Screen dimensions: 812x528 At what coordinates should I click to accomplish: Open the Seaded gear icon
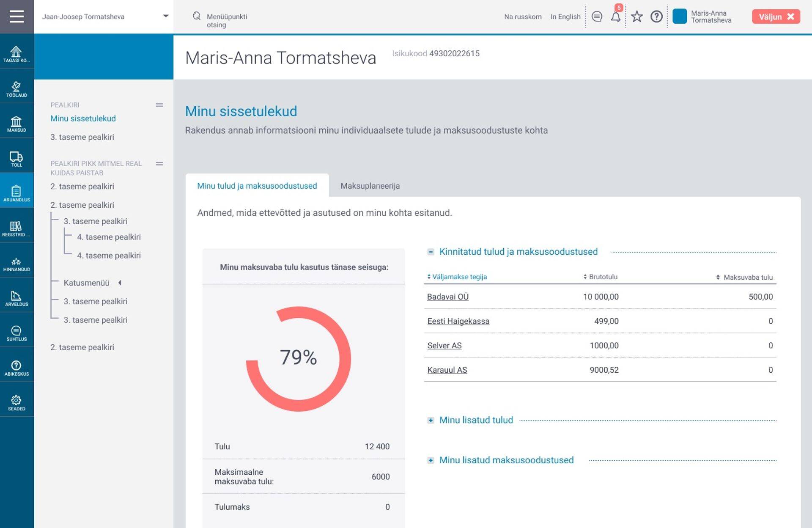16,403
